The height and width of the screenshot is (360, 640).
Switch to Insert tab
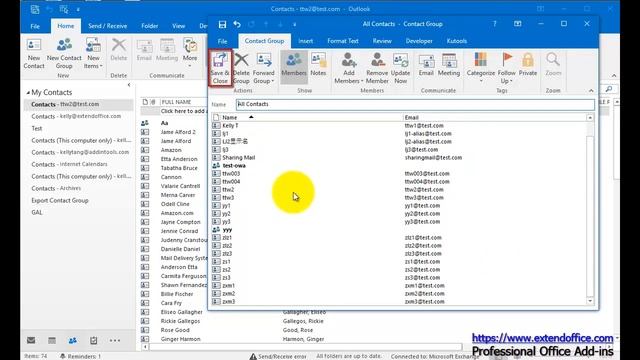(305, 41)
